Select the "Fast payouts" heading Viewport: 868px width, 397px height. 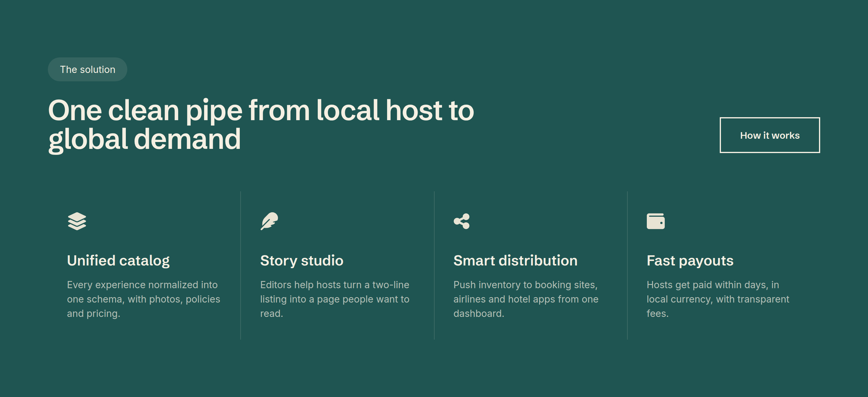pyautogui.click(x=690, y=260)
